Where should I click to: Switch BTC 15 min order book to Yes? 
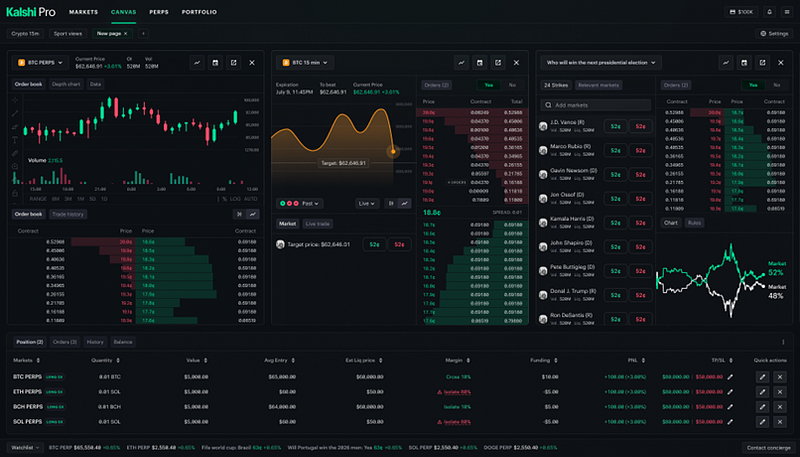pos(489,85)
